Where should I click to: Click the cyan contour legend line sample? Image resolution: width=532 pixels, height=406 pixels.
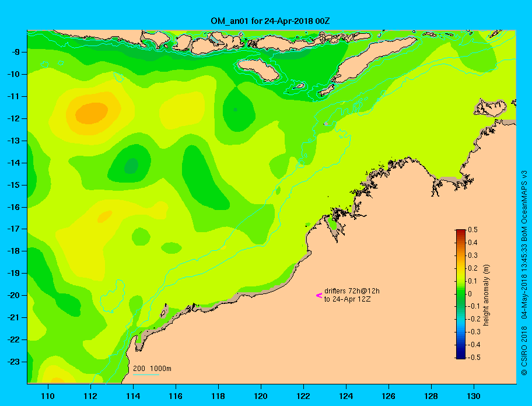pyautogui.click(x=146, y=374)
